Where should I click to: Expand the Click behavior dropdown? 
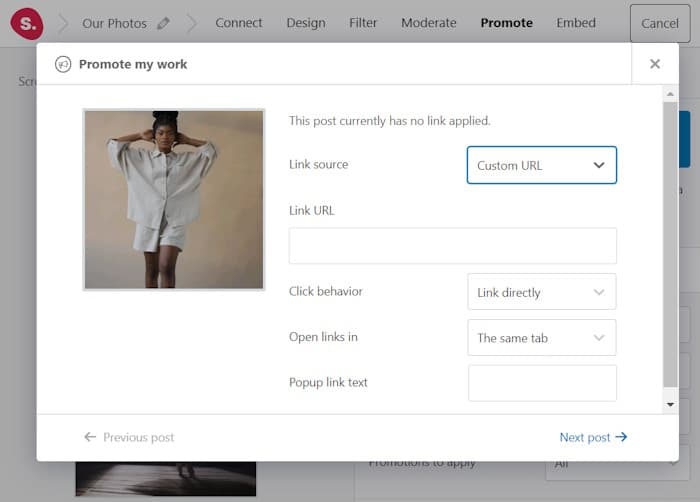pos(541,292)
